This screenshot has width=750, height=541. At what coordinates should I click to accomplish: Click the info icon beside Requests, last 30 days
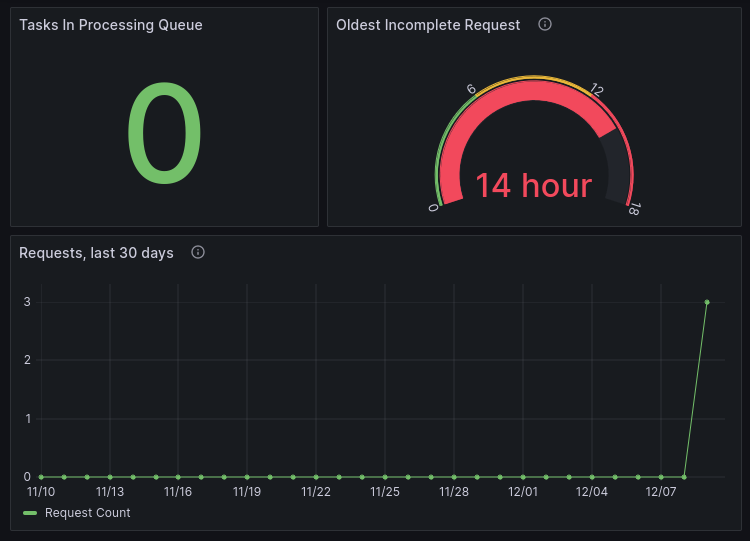198,252
